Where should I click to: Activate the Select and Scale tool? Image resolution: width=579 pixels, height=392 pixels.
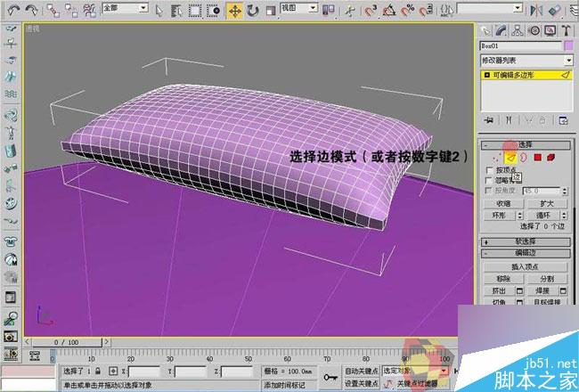(x=271, y=11)
